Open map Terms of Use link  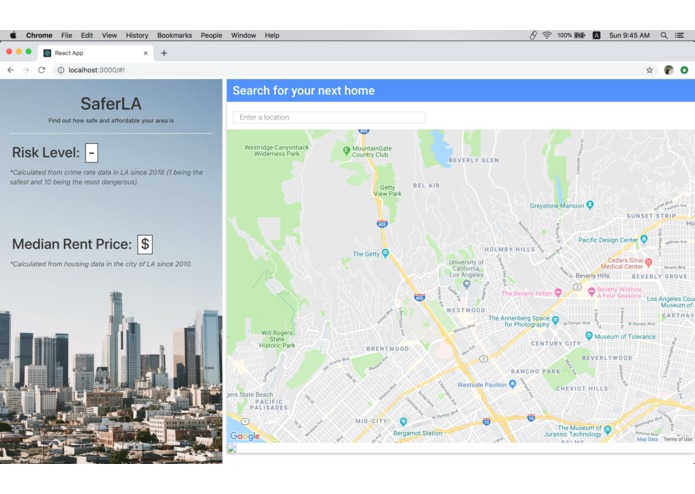[x=677, y=439]
